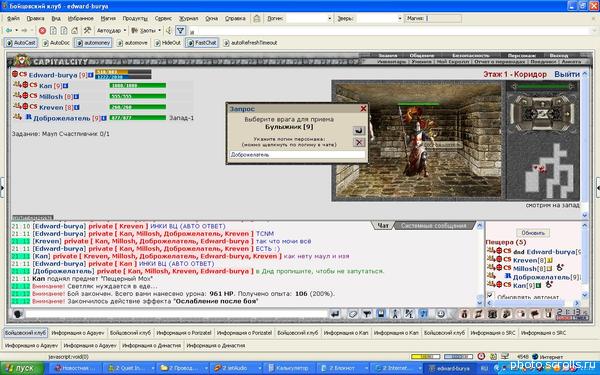The width and height of the screenshot is (600, 375).
Task: Click the info icon next to Доброжелатель [9]
Action: (x=104, y=118)
